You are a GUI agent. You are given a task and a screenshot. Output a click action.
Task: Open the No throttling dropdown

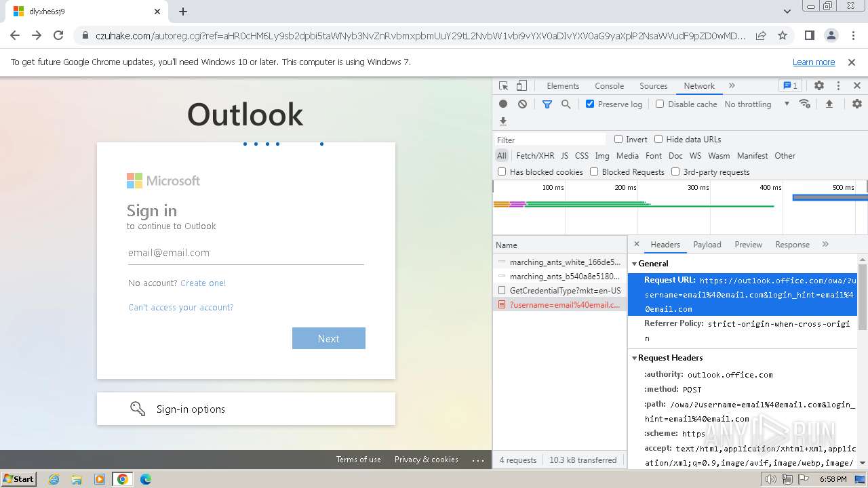click(757, 104)
